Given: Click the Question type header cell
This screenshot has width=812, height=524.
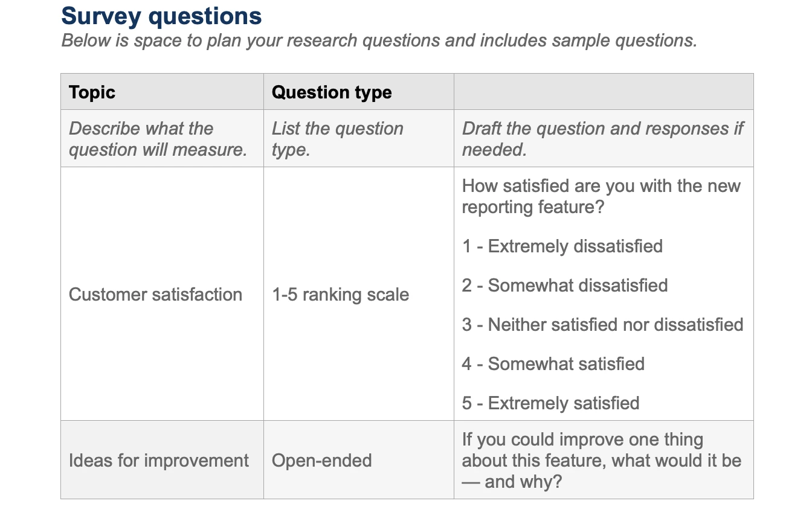Looking at the screenshot, I should coord(358,92).
